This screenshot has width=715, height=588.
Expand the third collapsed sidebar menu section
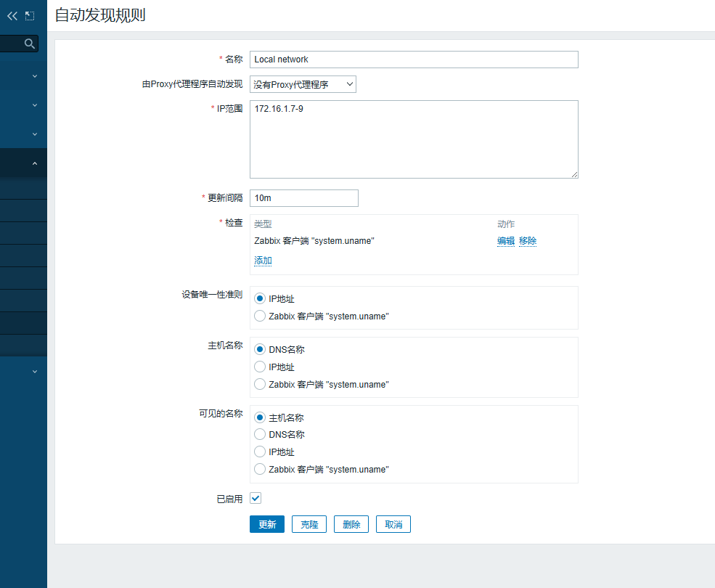pyautogui.click(x=35, y=134)
